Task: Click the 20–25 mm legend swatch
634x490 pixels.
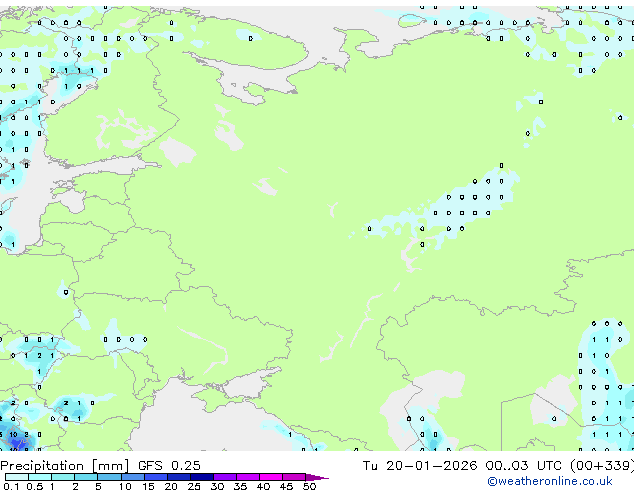Action: 179,477
